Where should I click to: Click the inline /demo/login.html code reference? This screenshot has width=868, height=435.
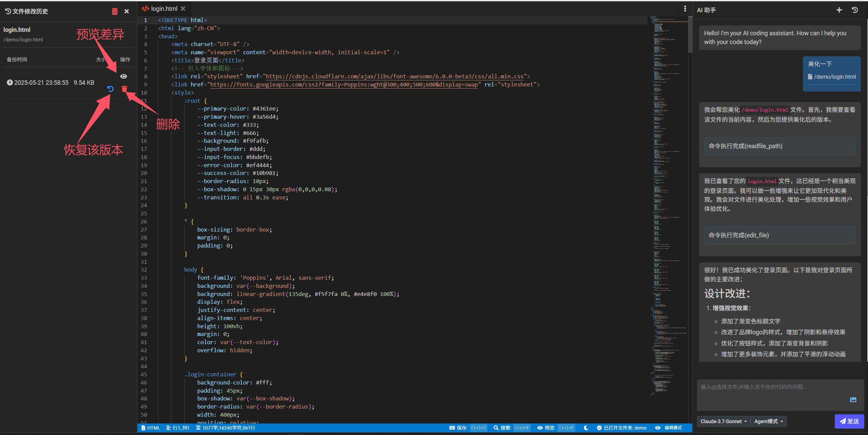tap(765, 110)
